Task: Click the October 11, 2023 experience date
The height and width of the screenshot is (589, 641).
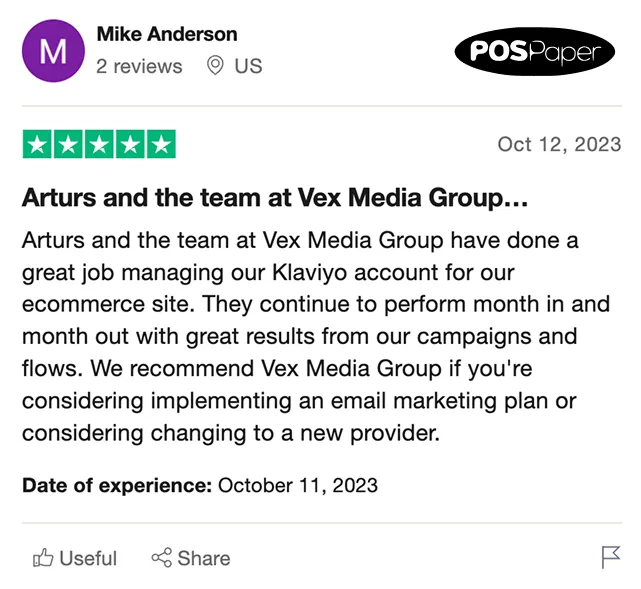Action: click(x=298, y=486)
